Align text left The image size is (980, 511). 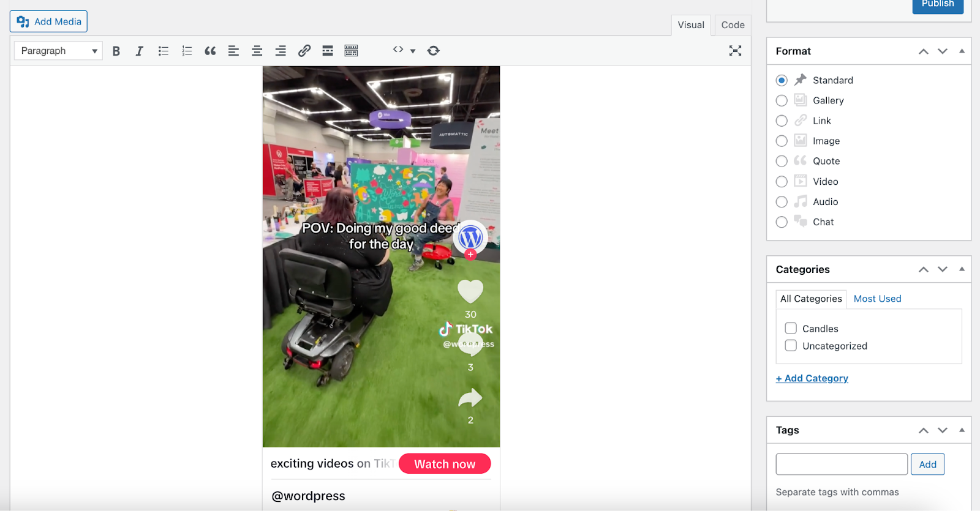click(x=233, y=51)
